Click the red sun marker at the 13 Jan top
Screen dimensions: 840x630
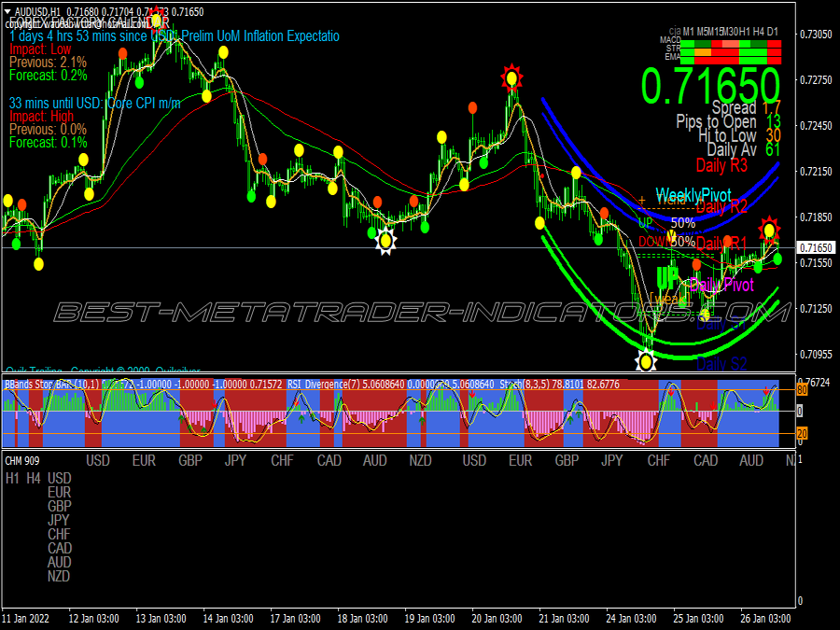click(x=157, y=20)
